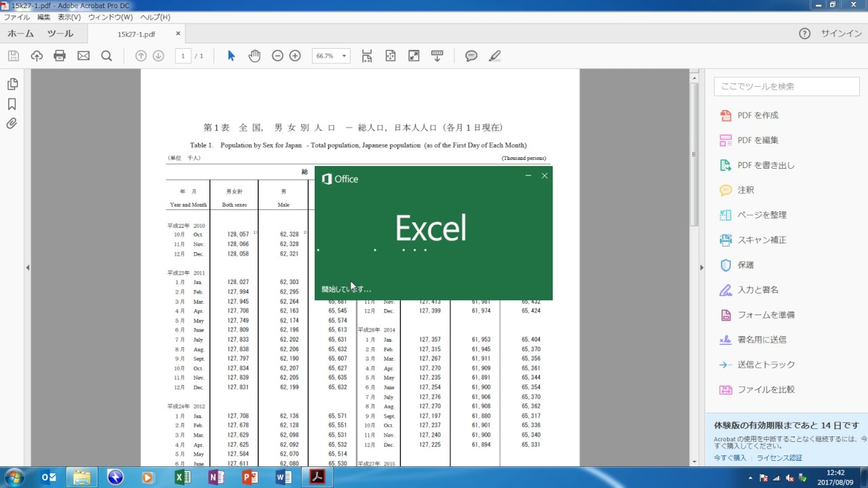The width and height of the screenshot is (868, 488).
Task: Collapse the right tools pane arrow
Action: 702,268
